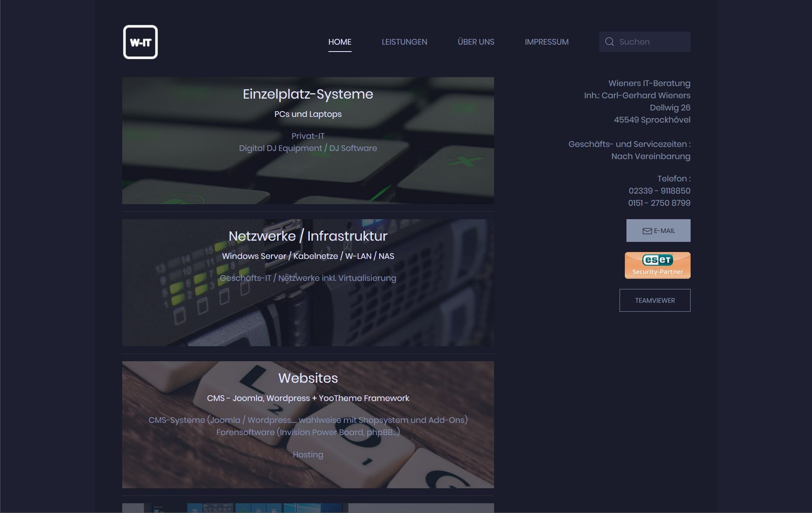Click the Websites heading
Viewport: 812px width, 513px height.
308,378
